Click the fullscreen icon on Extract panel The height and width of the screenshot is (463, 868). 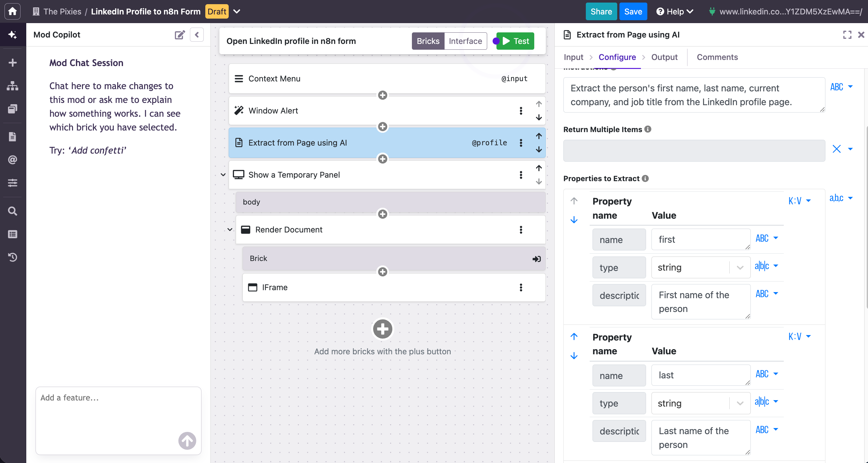[x=848, y=35]
